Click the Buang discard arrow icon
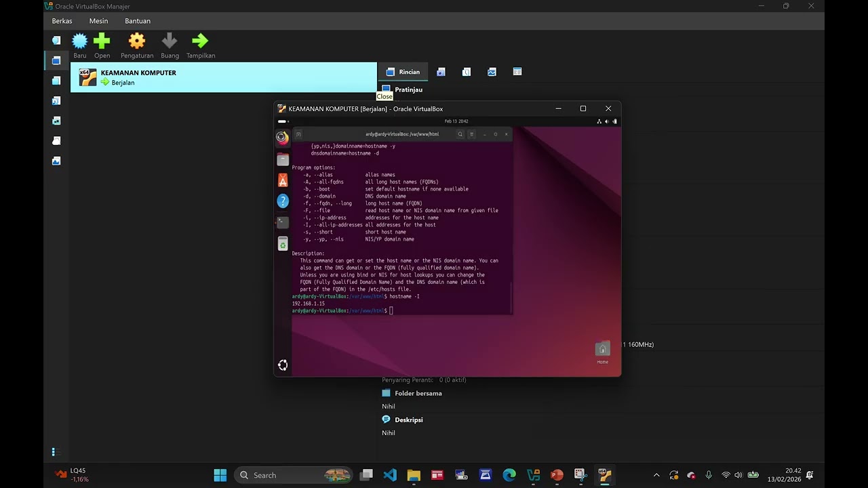This screenshot has height=488, width=868. coord(170,41)
